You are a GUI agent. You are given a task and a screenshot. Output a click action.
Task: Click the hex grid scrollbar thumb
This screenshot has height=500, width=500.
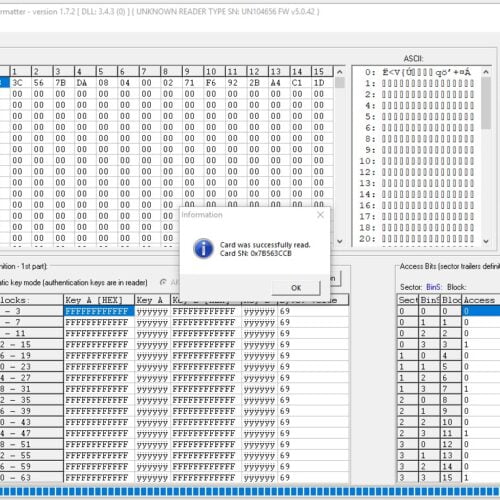coord(340,83)
